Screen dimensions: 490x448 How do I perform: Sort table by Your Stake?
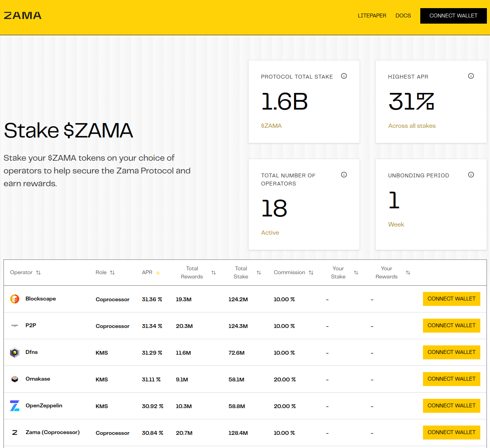coord(356,273)
